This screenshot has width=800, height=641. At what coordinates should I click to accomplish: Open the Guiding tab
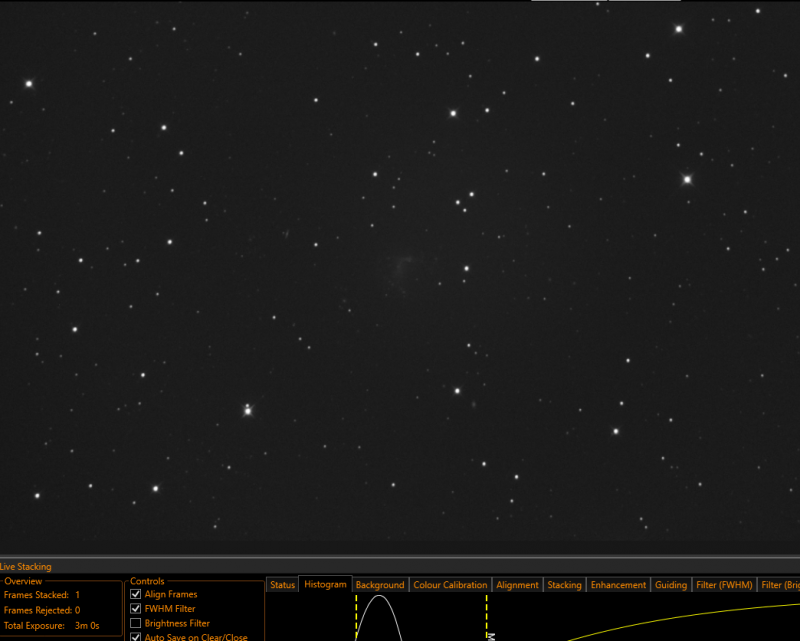670,585
